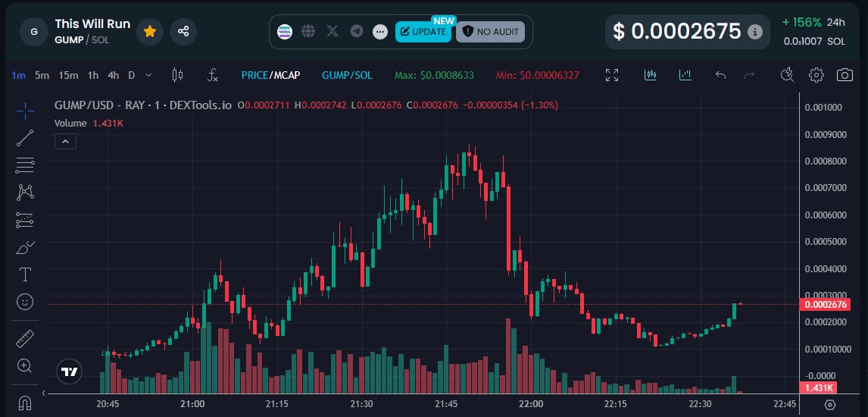Open the X (Twitter) social icon

[333, 32]
